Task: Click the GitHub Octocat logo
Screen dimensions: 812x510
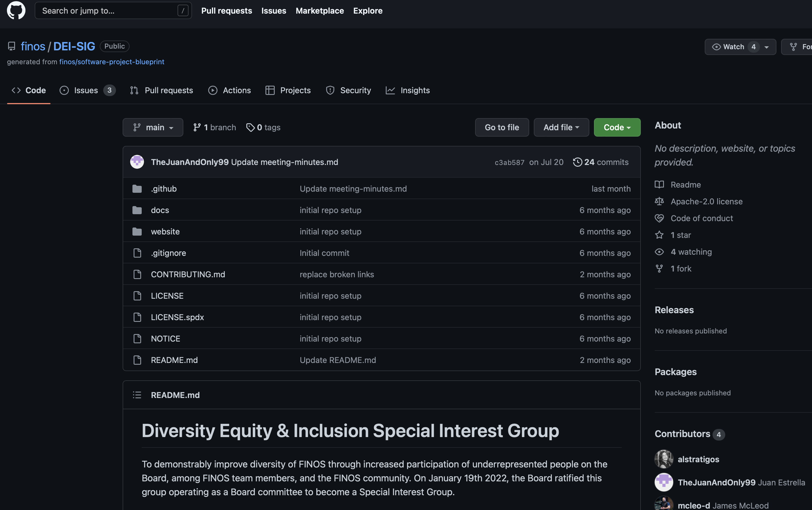Action: [16, 10]
